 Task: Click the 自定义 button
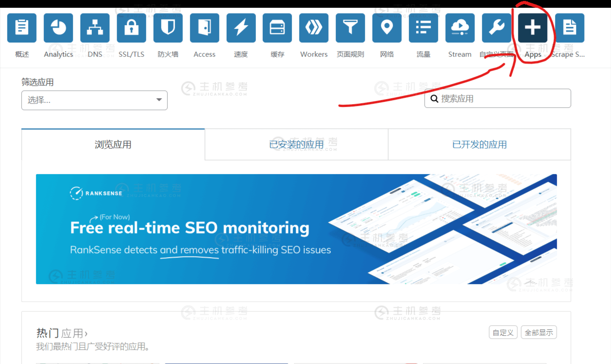[x=503, y=332]
